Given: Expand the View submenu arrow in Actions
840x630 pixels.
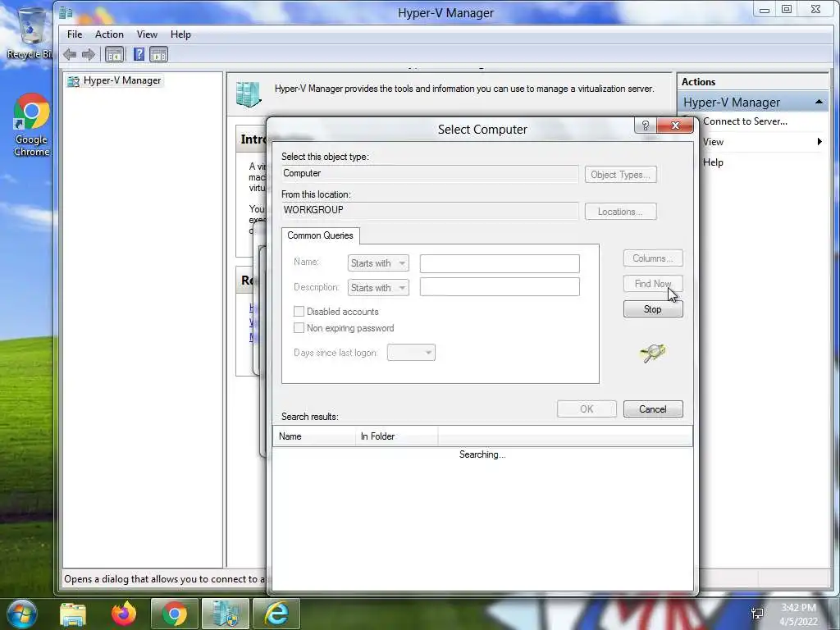Looking at the screenshot, I should (x=819, y=141).
